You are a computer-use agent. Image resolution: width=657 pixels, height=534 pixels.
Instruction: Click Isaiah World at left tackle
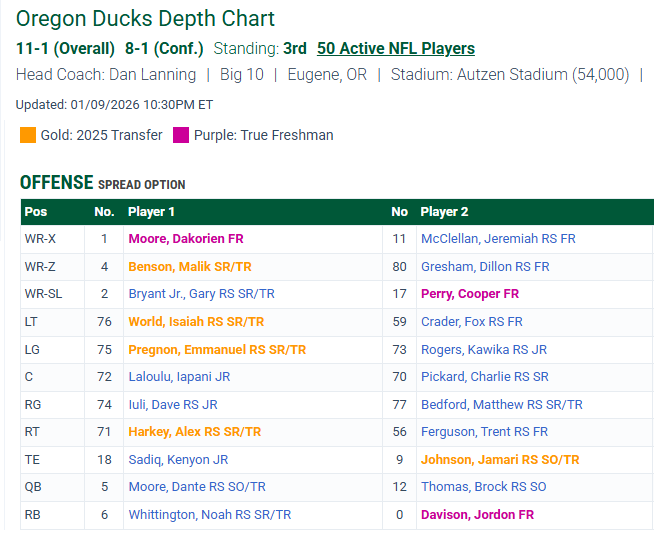coord(196,322)
